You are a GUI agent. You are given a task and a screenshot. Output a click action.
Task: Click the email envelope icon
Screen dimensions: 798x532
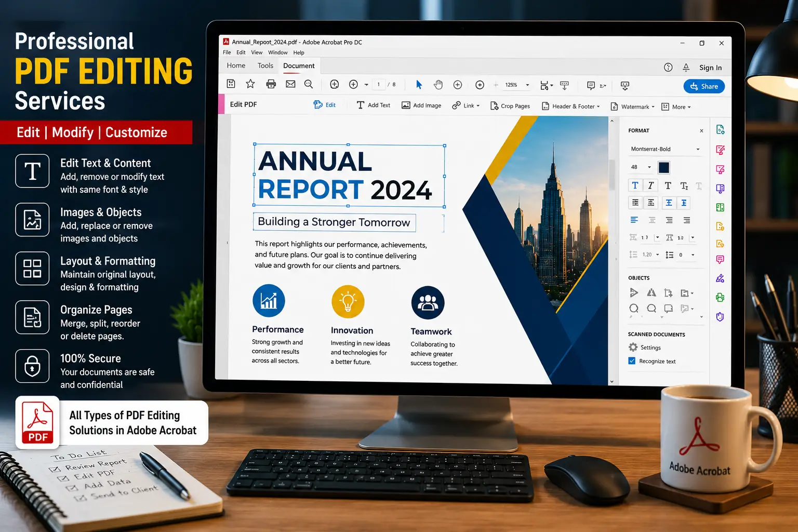pyautogui.click(x=290, y=84)
